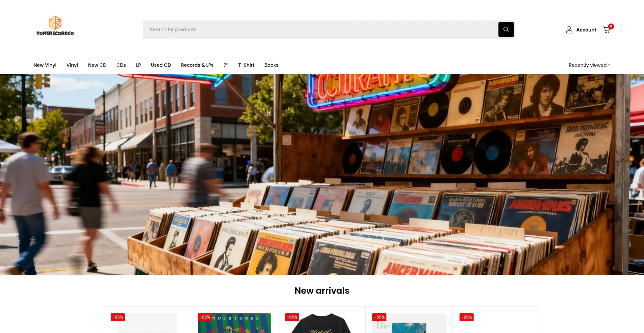Select the Vinyl menu item
This screenshot has height=333, width=644.
[x=72, y=65]
